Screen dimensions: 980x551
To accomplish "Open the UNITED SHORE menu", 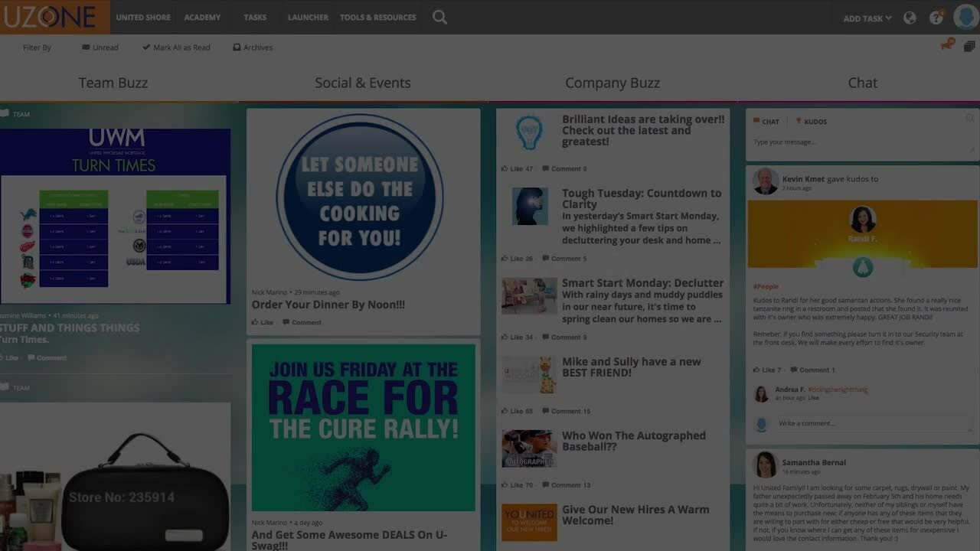I will 143,17.
